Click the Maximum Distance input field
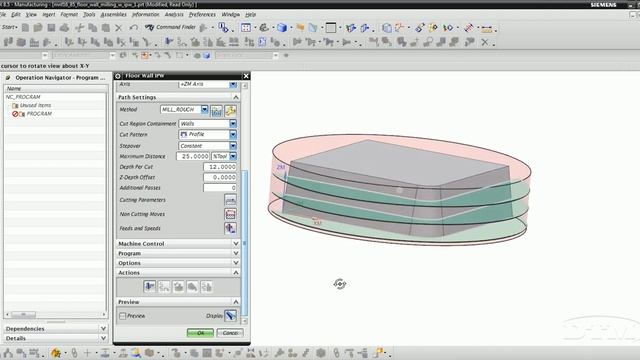Screen dimensions: 640x360 [193, 156]
